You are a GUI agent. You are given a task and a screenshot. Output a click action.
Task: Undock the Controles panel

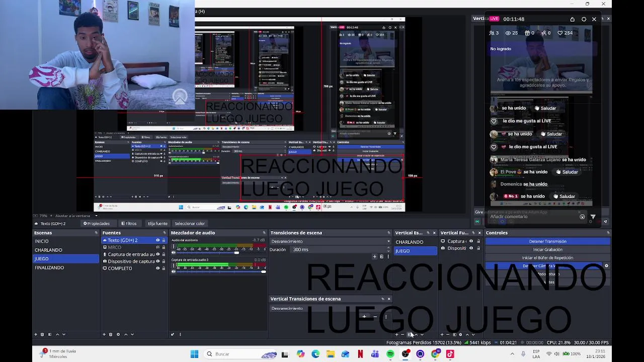[608, 233]
